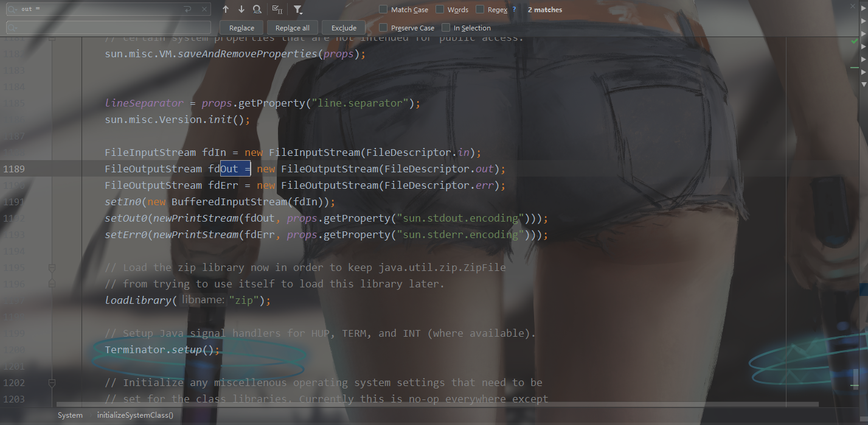This screenshot has width=868, height=425.
Task: Collapse the fold marker at line 1202
Action: point(52,383)
